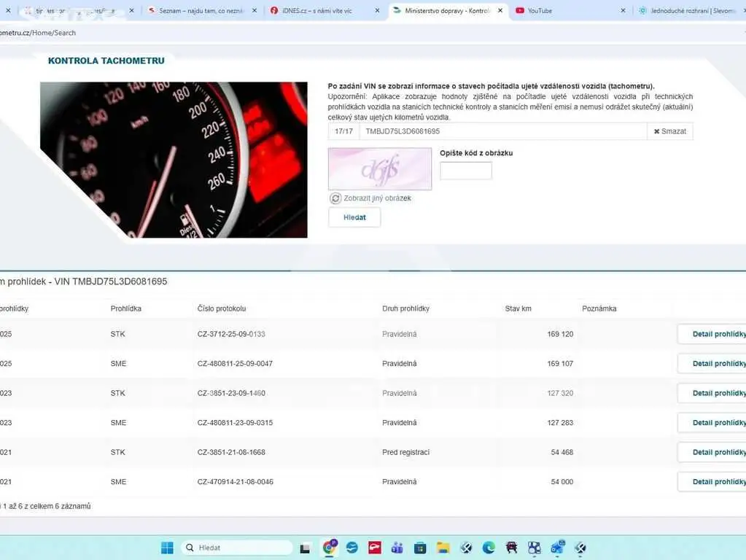The height and width of the screenshot is (560, 746).
Task: Click the Opište kód z obrázku label
Action: coord(476,153)
